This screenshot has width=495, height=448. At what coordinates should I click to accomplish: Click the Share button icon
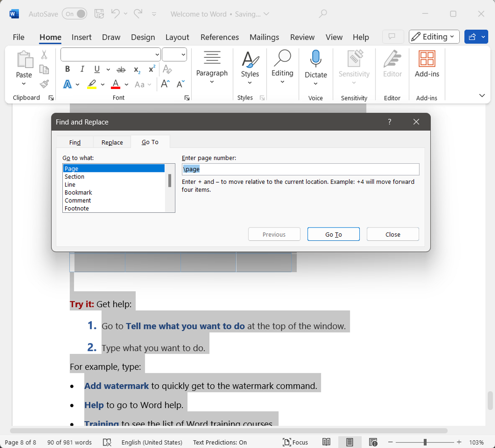(x=472, y=37)
